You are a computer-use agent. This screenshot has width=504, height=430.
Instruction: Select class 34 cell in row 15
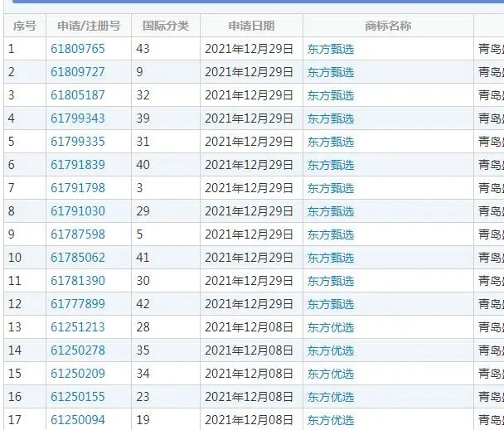166,374
